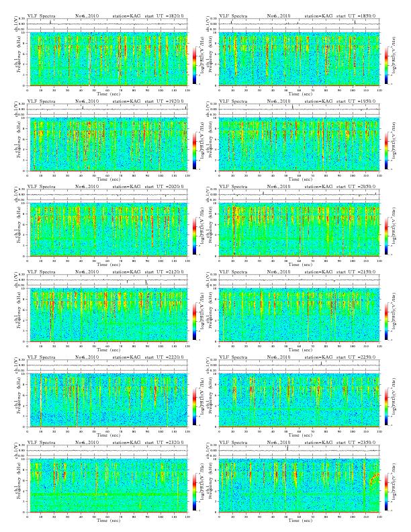Image resolution: width=411 pixels, height=532 pixels.
Task: Click the color scale bar of the 2120 panel
Action: tap(194, 321)
